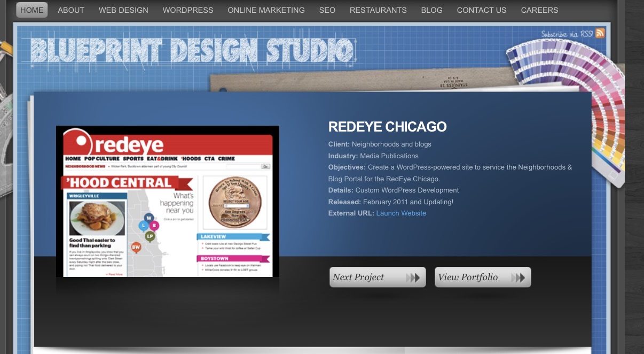Click the SEO navigation item
The image size is (644, 354).
tap(327, 10)
